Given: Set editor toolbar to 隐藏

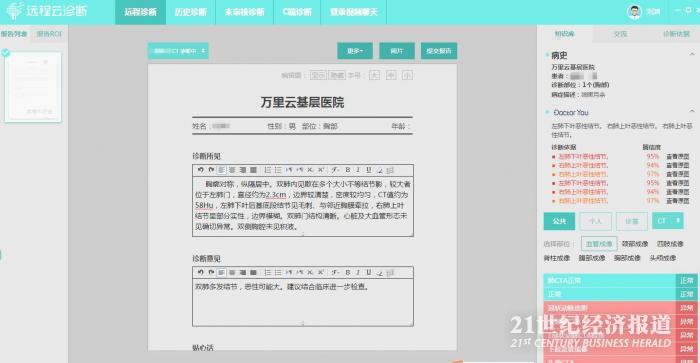Looking at the screenshot, I should [x=337, y=75].
